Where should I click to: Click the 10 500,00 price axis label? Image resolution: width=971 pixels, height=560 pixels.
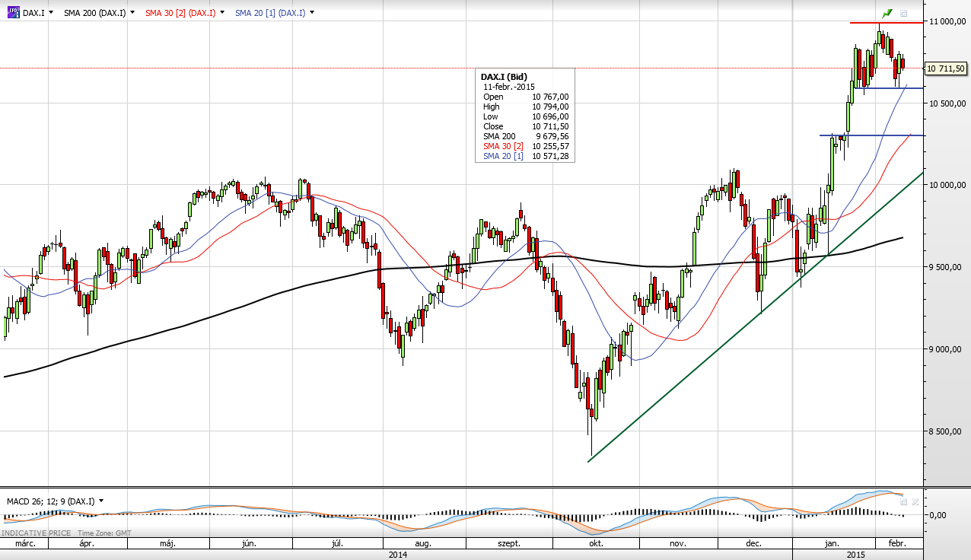946,104
